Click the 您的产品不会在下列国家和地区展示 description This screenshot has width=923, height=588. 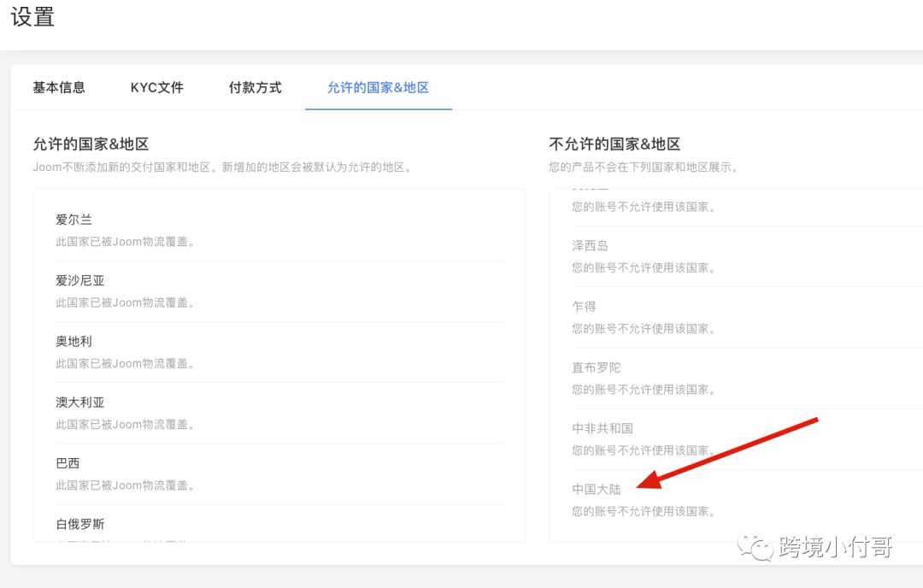[x=644, y=168]
